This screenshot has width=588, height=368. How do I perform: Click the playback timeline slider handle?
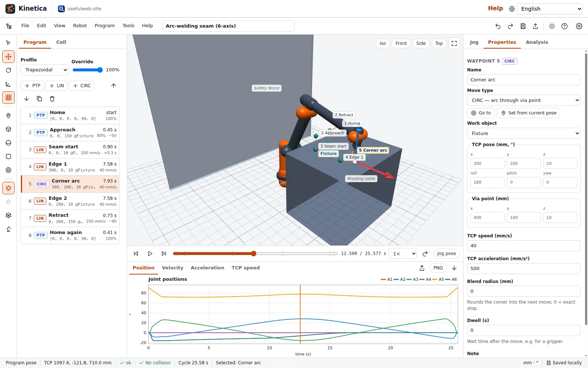click(x=254, y=254)
